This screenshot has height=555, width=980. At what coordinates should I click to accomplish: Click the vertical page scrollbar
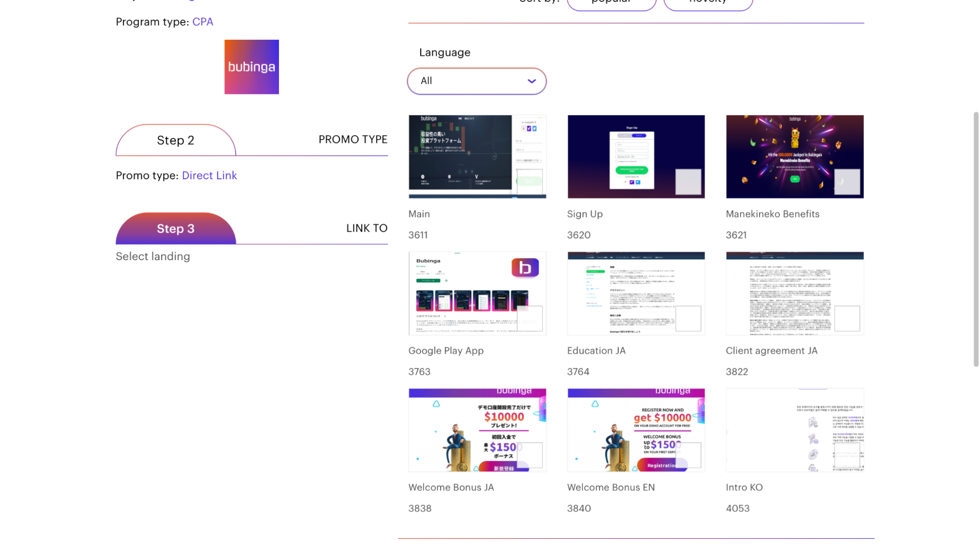pos(976,239)
